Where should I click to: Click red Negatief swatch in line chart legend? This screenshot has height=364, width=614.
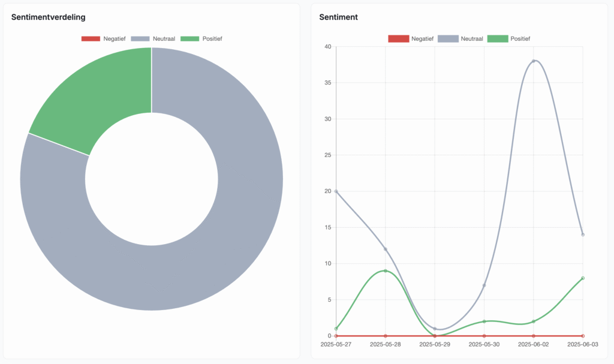click(x=398, y=38)
